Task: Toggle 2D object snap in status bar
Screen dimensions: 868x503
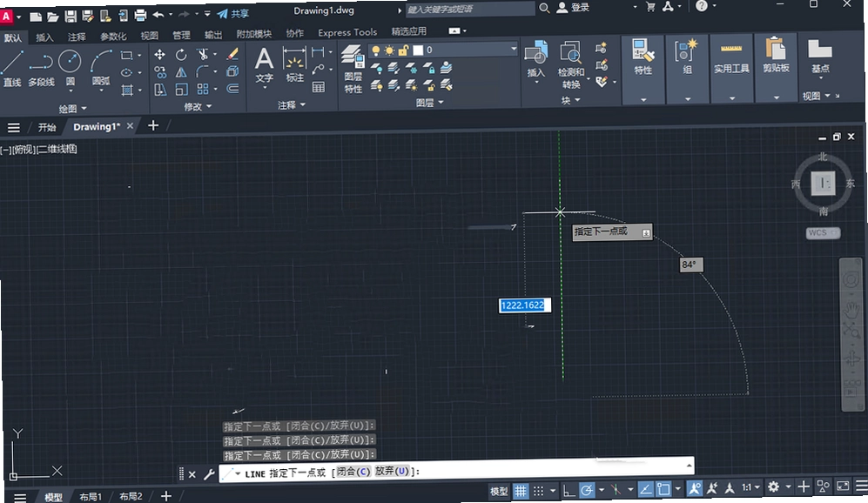Action: pos(663,489)
